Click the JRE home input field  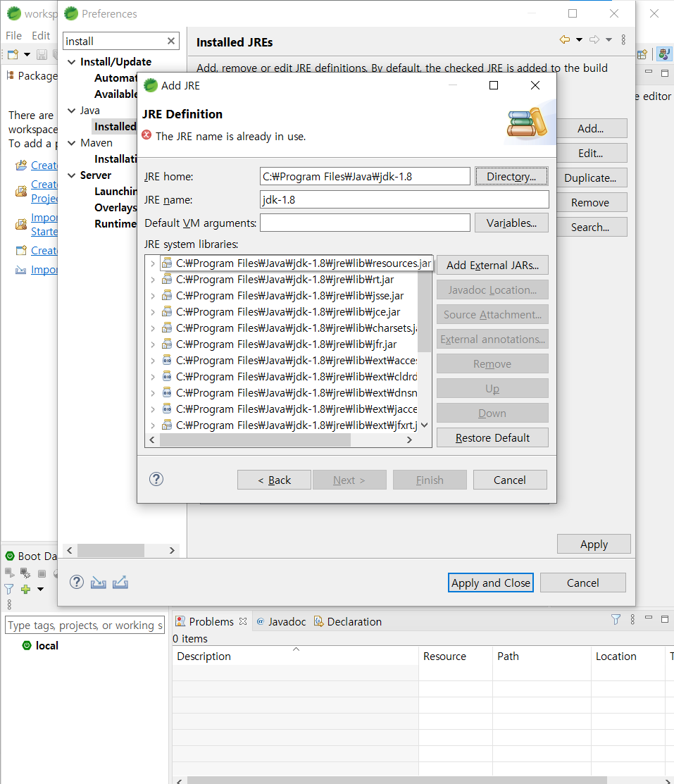pyautogui.click(x=365, y=176)
